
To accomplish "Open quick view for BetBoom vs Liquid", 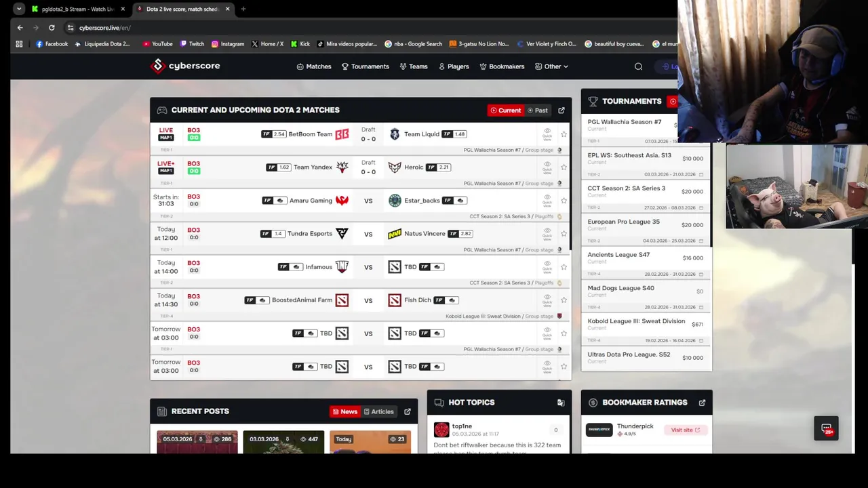I will coord(547,134).
